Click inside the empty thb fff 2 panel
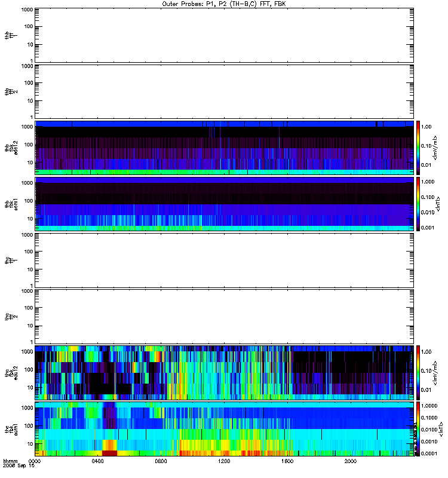448x478 pixels. [x=224, y=92]
